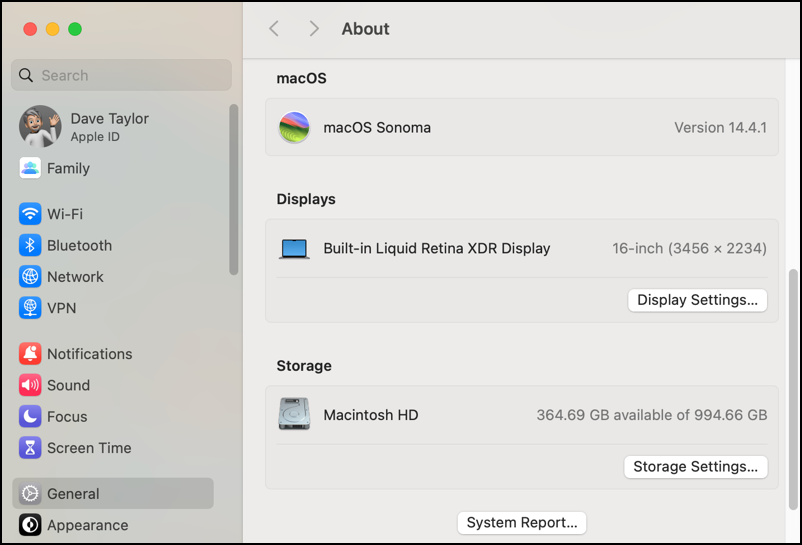This screenshot has height=545, width=802.
Task: Select Network in the sidebar
Action: tap(113, 277)
